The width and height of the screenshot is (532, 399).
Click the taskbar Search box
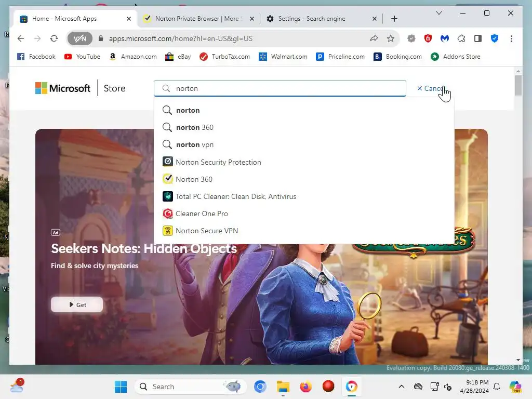click(191, 387)
